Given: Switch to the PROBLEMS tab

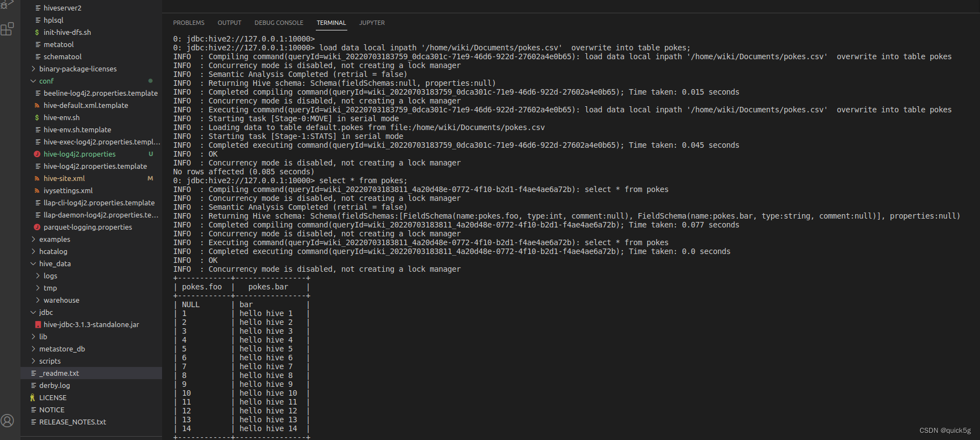Looking at the screenshot, I should click(189, 23).
